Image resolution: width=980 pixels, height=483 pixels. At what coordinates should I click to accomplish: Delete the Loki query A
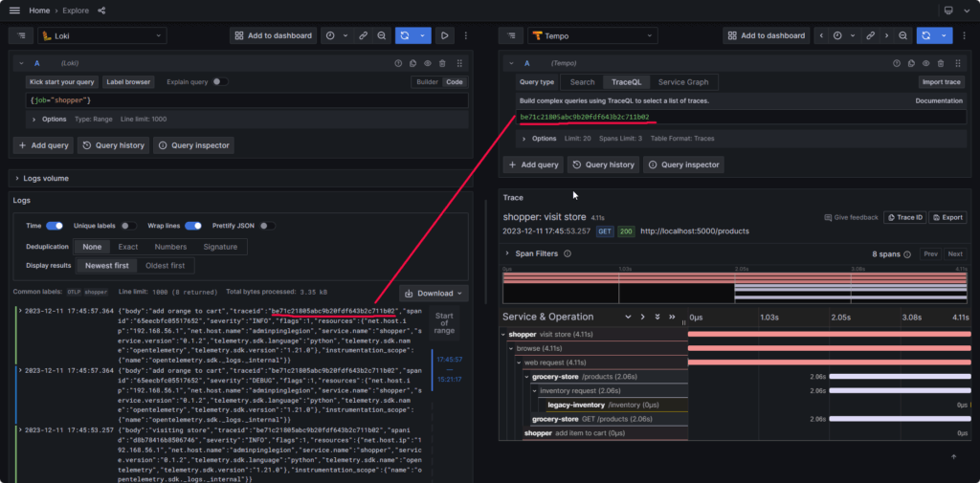[442, 63]
